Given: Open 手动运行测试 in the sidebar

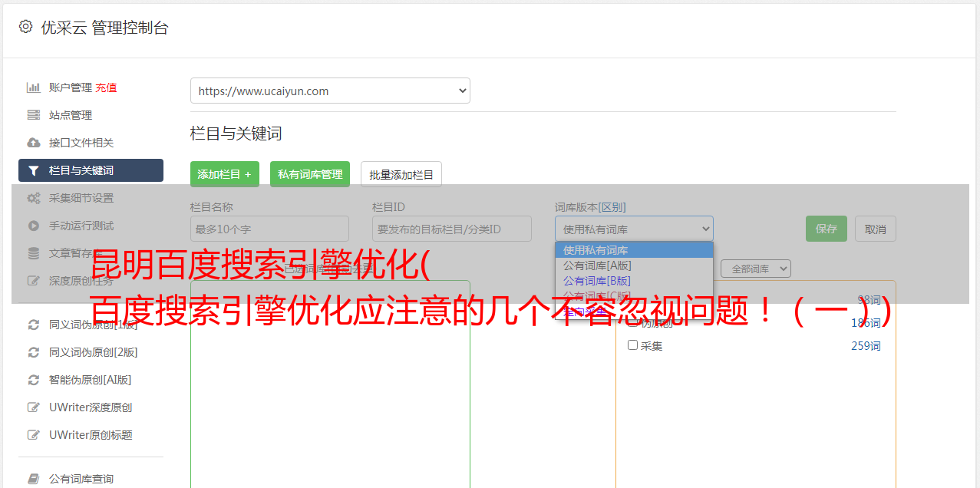Looking at the screenshot, I should [x=81, y=226].
